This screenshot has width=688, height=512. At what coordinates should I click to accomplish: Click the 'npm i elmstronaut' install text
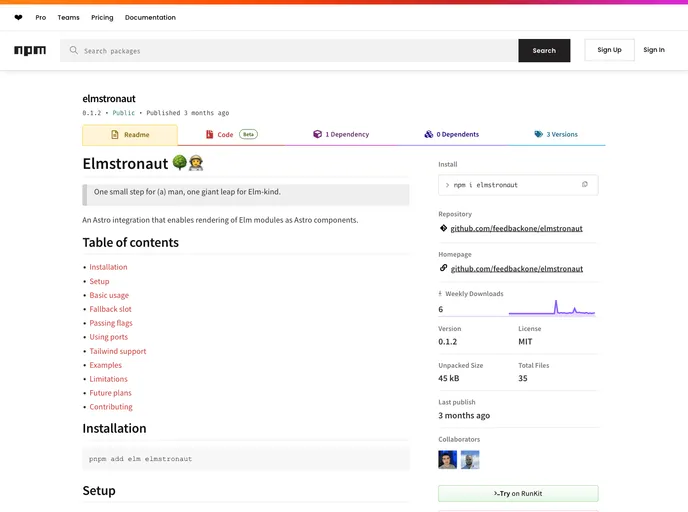point(485,185)
